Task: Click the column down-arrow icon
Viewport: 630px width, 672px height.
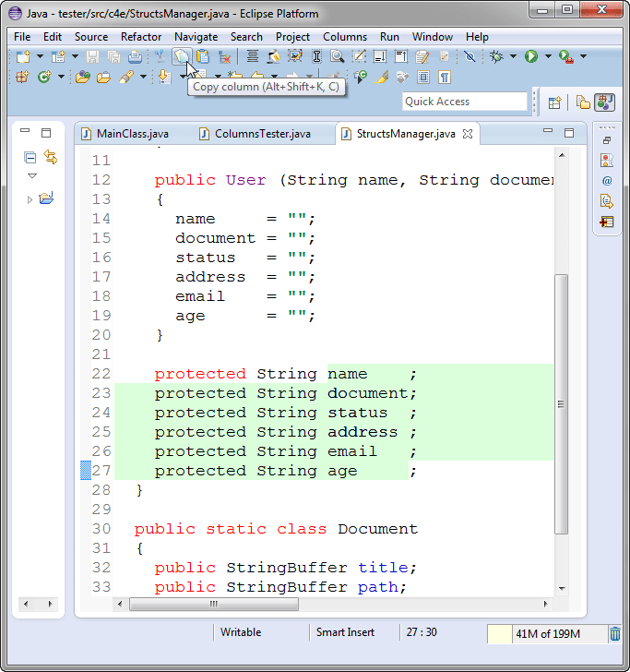Action: pyautogui.click(x=380, y=56)
